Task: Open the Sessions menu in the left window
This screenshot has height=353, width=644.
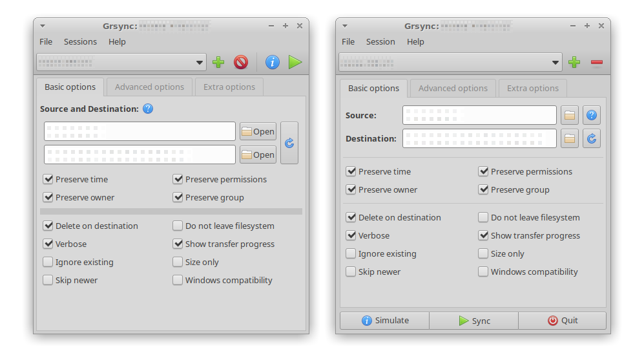Action: click(x=81, y=42)
